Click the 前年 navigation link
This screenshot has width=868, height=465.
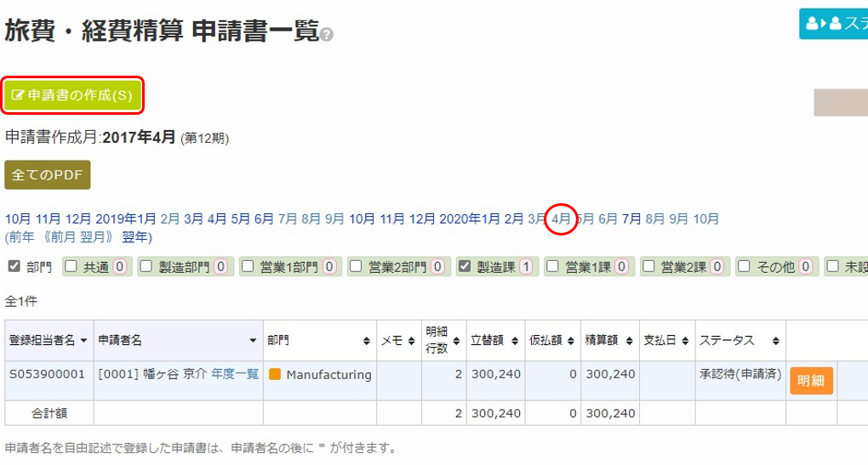pos(21,237)
